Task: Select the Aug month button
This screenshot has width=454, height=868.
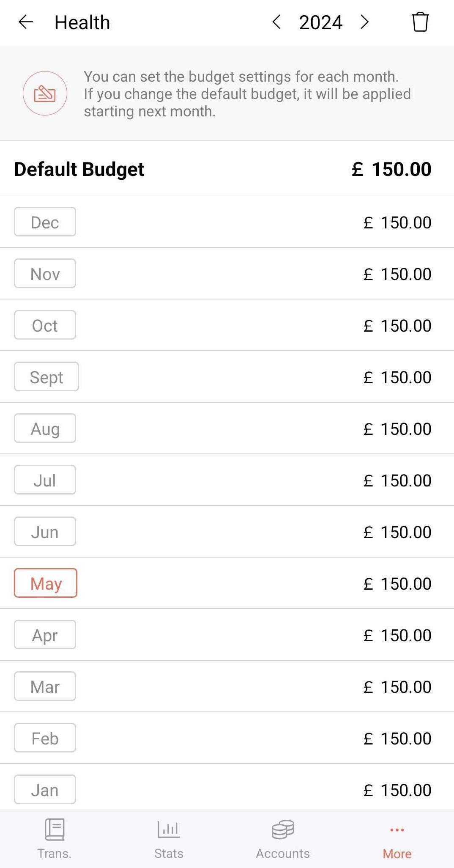Action: coord(45,429)
